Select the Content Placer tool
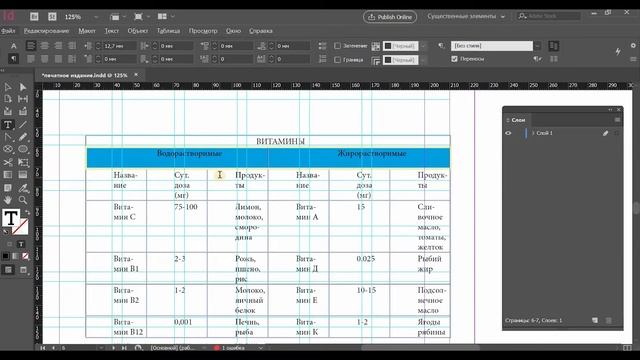This screenshot has width=640, height=360. (23, 111)
